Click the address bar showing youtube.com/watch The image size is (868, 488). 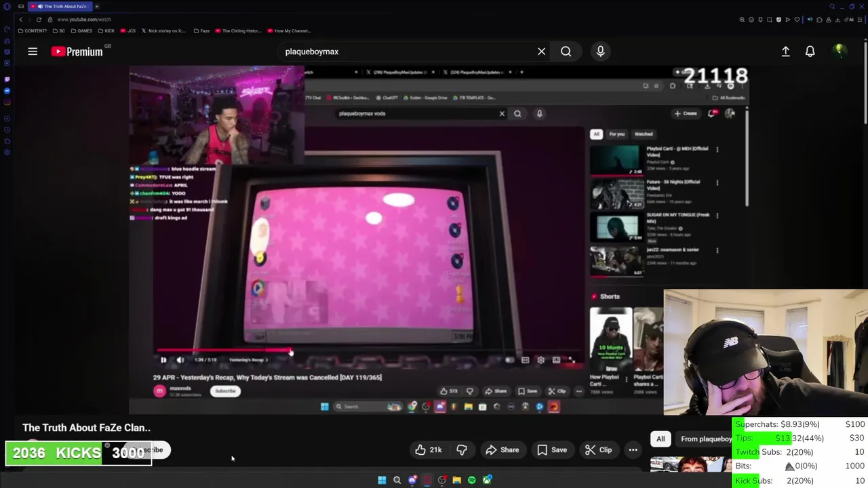pyautogui.click(x=84, y=20)
